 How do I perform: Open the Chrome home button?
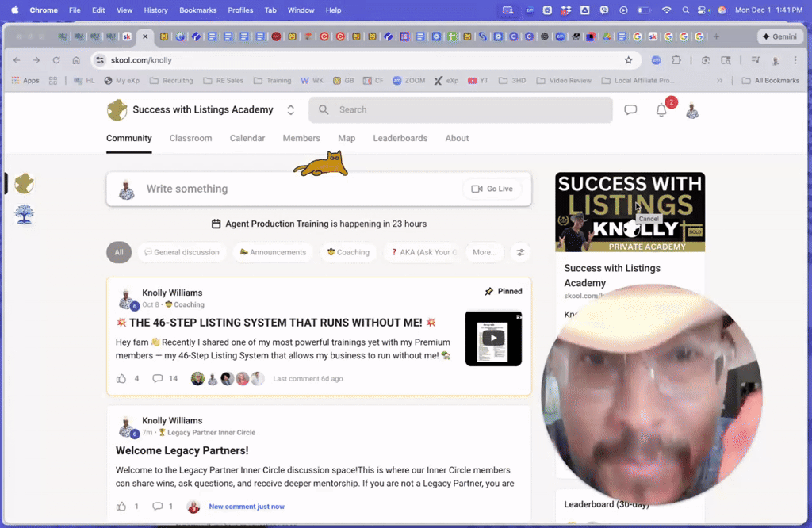(76, 60)
